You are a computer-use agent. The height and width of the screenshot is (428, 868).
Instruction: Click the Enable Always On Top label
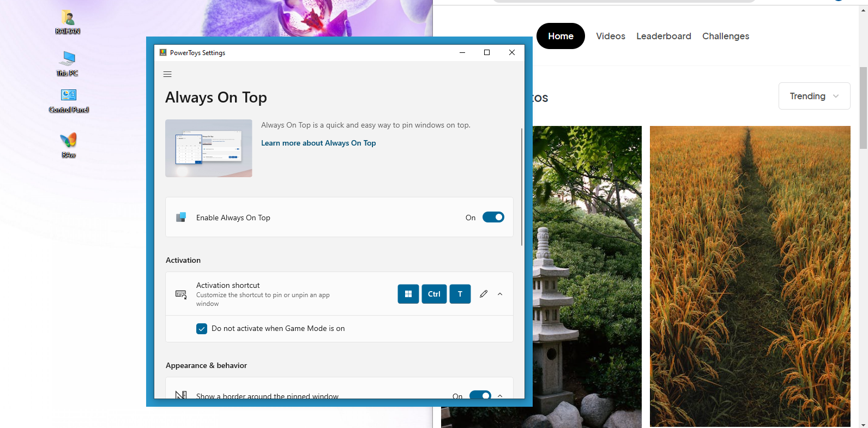point(233,218)
